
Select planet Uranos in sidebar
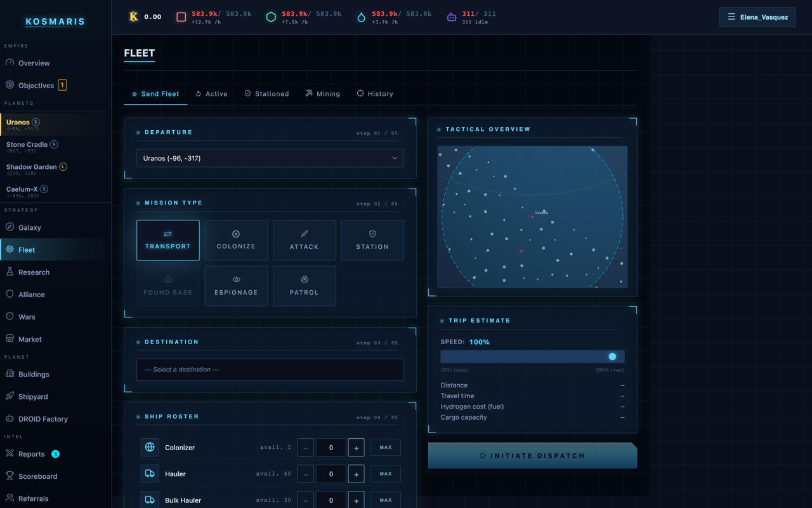(x=56, y=124)
